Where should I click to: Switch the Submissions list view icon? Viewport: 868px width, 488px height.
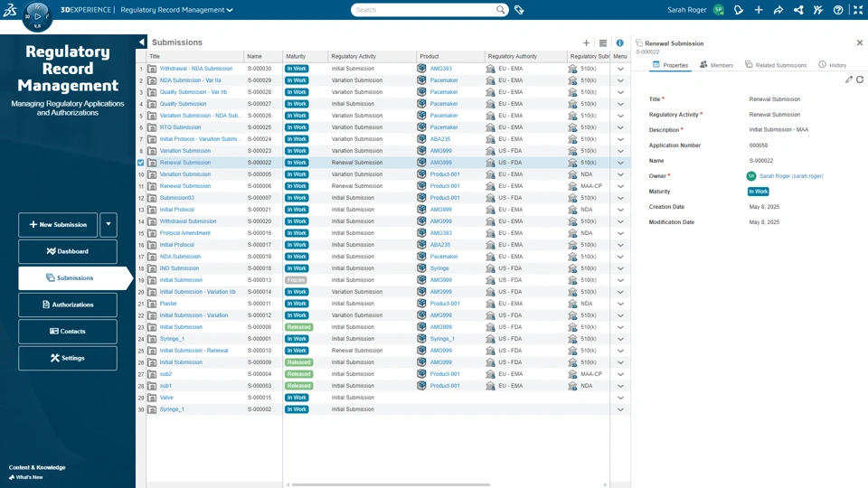[603, 42]
